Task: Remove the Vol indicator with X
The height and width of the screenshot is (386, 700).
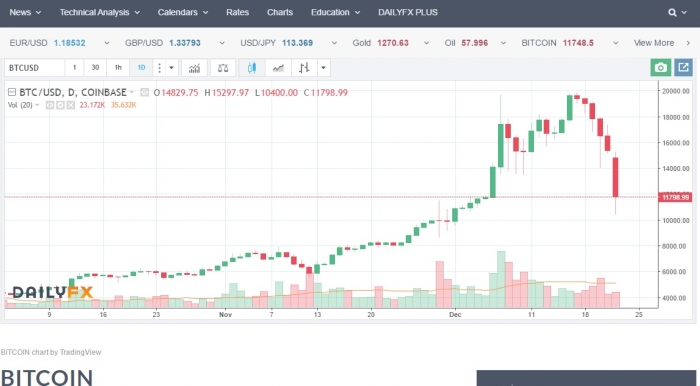Action: coord(71,105)
